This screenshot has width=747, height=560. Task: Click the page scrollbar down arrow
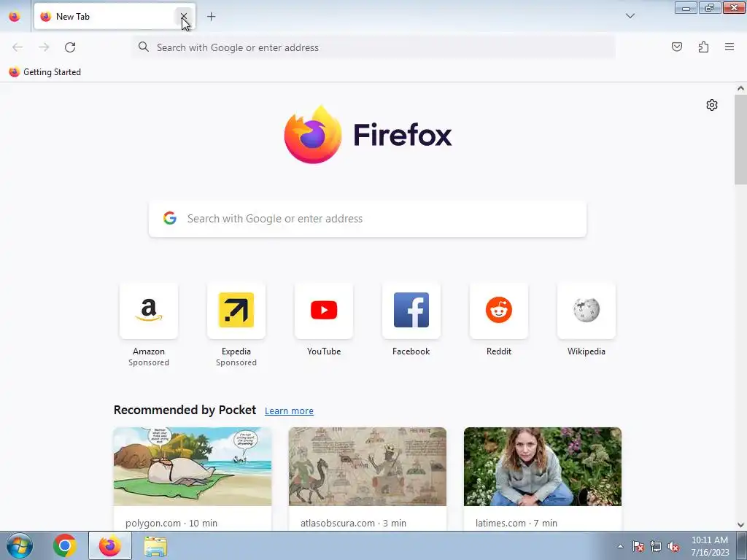pyautogui.click(x=740, y=525)
